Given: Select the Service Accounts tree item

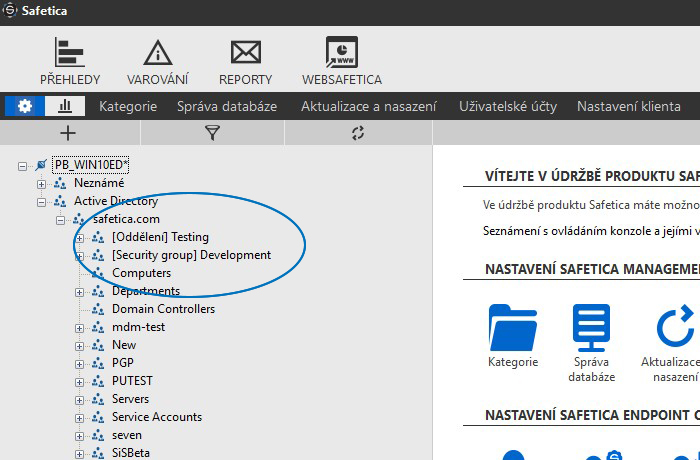Looking at the screenshot, I should click(x=156, y=417).
